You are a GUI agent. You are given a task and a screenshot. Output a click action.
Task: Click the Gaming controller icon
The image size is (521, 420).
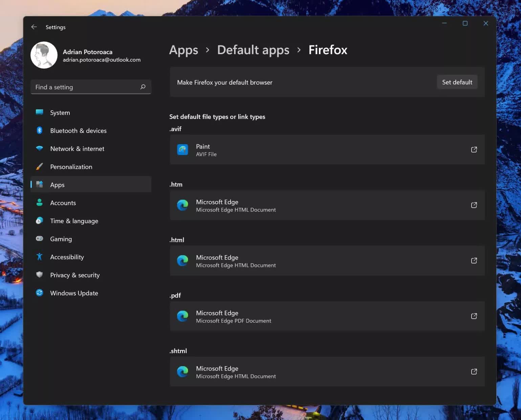40,239
